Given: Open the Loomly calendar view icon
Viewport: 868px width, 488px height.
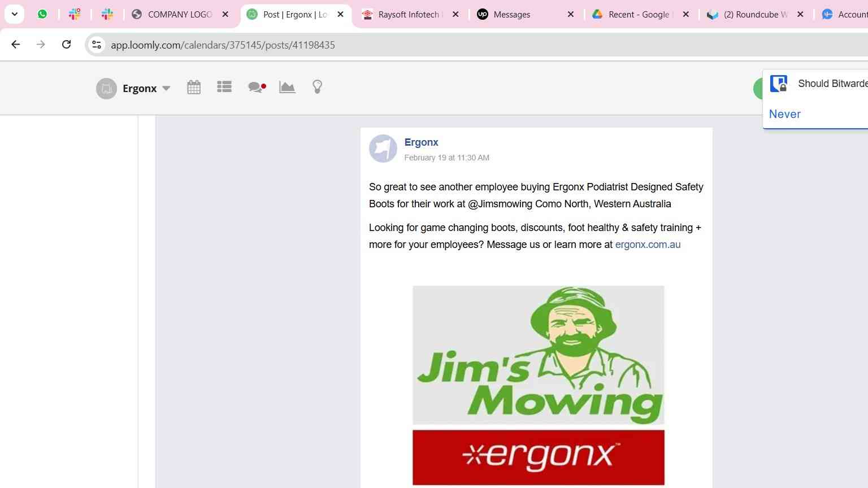Looking at the screenshot, I should click(194, 88).
